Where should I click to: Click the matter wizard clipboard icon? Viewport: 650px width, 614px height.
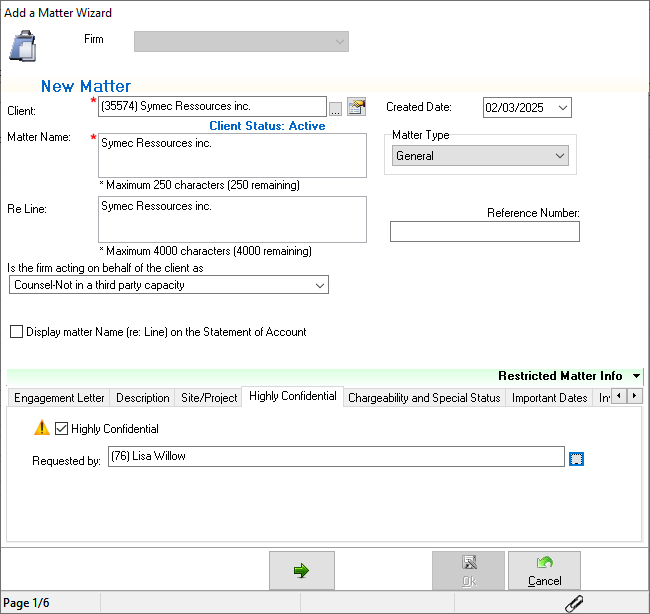[23, 46]
